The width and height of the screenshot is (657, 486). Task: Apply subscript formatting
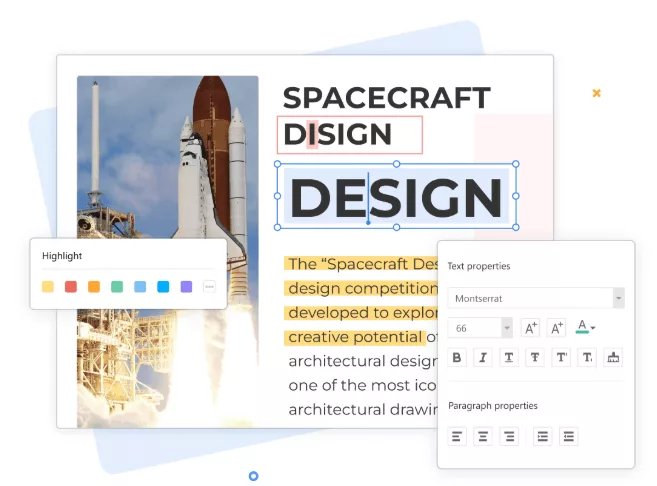[587, 357]
